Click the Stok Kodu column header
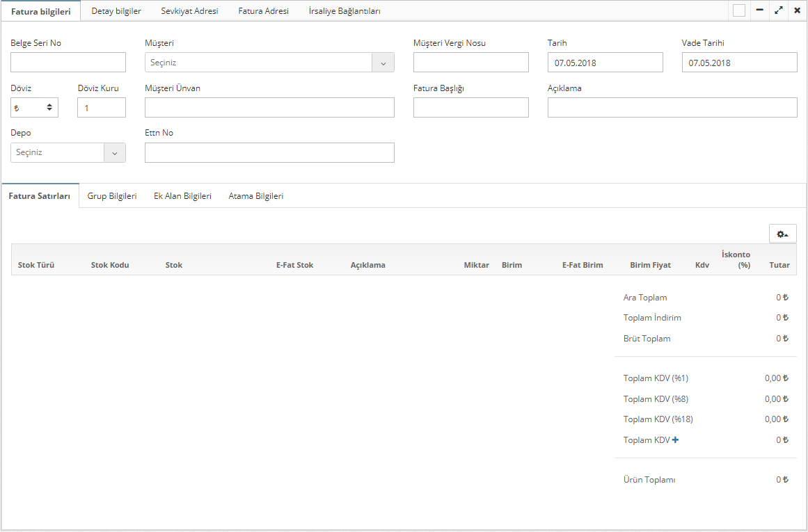 click(x=110, y=265)
